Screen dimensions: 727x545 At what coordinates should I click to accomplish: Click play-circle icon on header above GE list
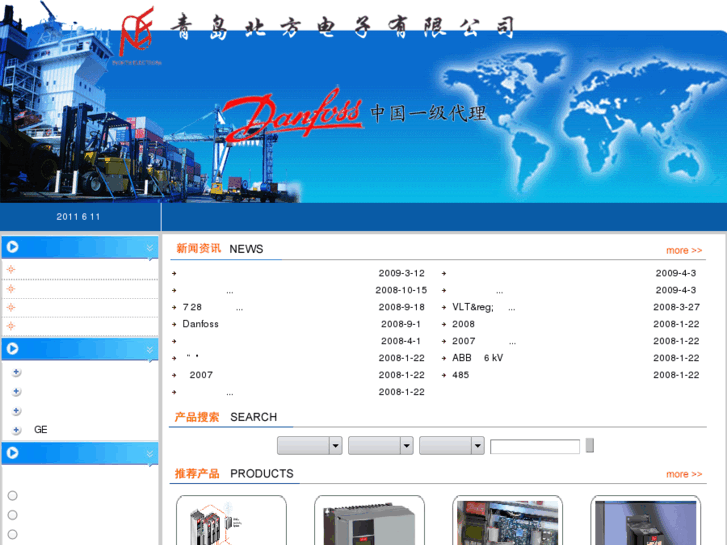(13, 348)
